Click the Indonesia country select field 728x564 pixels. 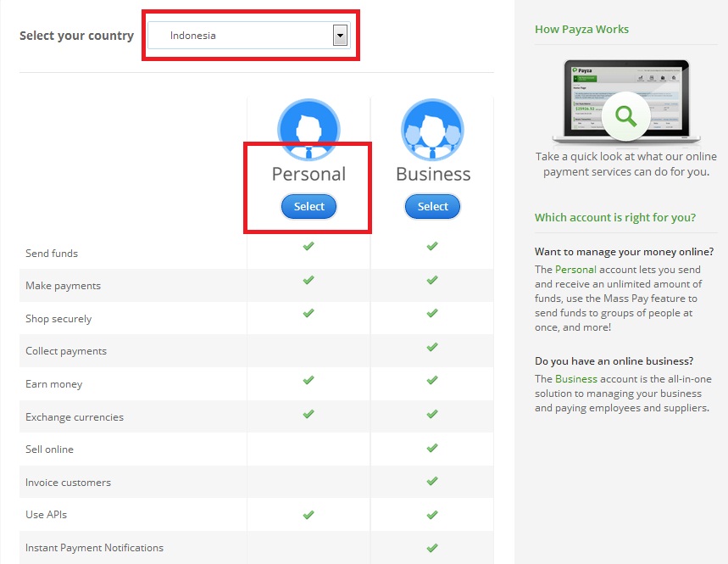pyautogui.click(x=248, y=36)
